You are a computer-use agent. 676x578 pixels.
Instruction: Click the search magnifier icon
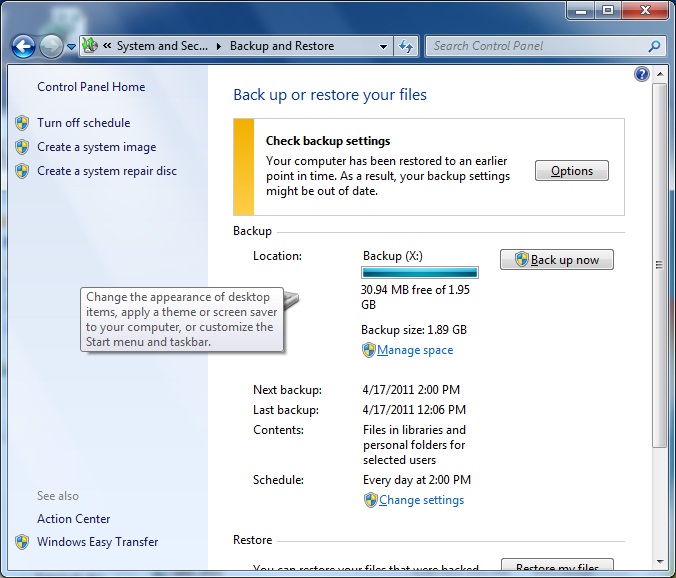[x=654, y=46]
